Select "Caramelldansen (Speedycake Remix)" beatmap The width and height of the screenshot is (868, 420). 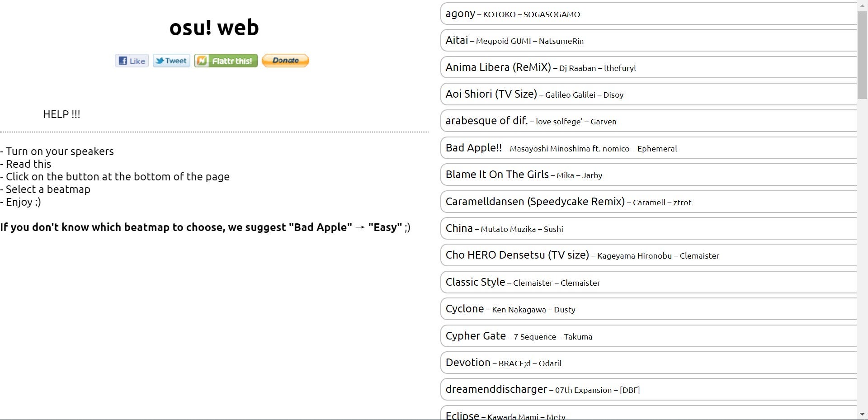tap(649, 202)
